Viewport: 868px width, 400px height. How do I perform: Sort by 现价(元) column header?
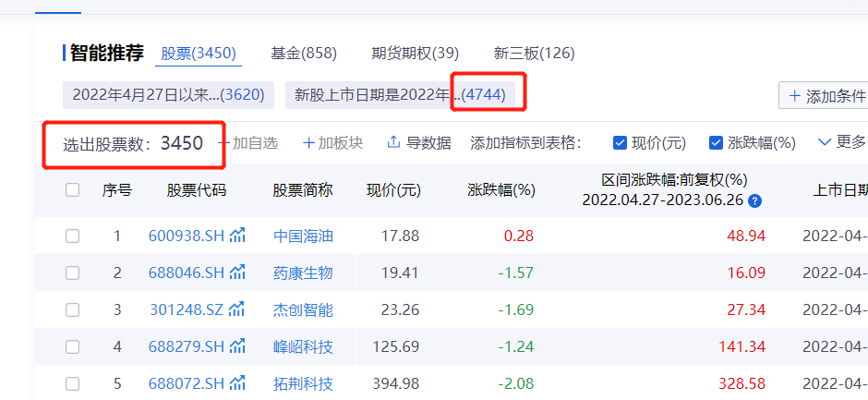pos(393,190)
